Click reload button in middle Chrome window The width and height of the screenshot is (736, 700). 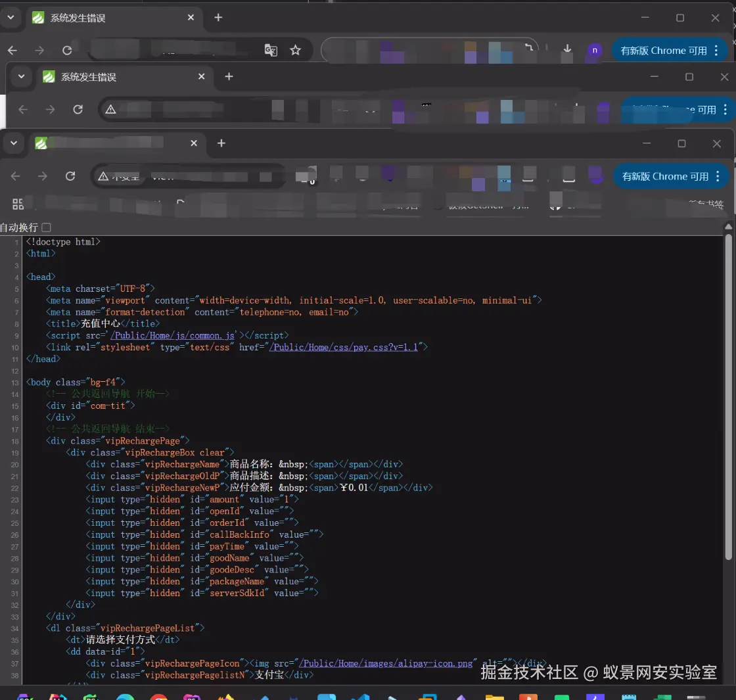point(78,109)
